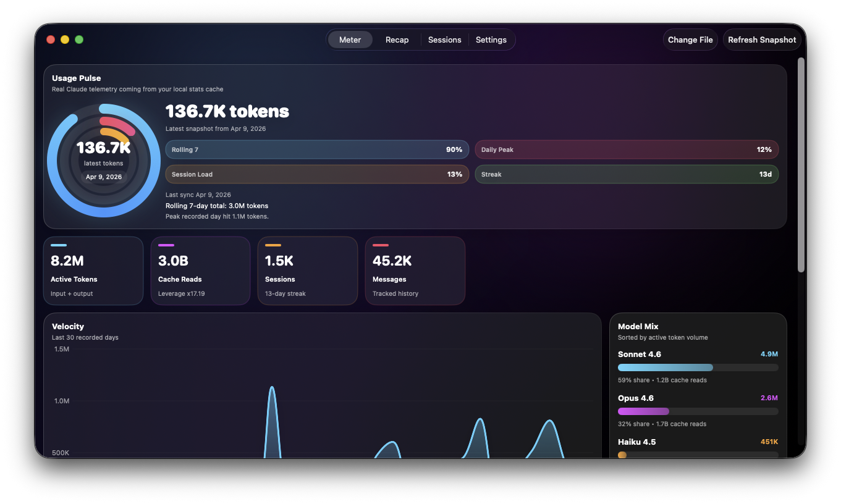The image size is (841, 504).
Task: Click the 1.5M axis label
Action: coord(62,350)
